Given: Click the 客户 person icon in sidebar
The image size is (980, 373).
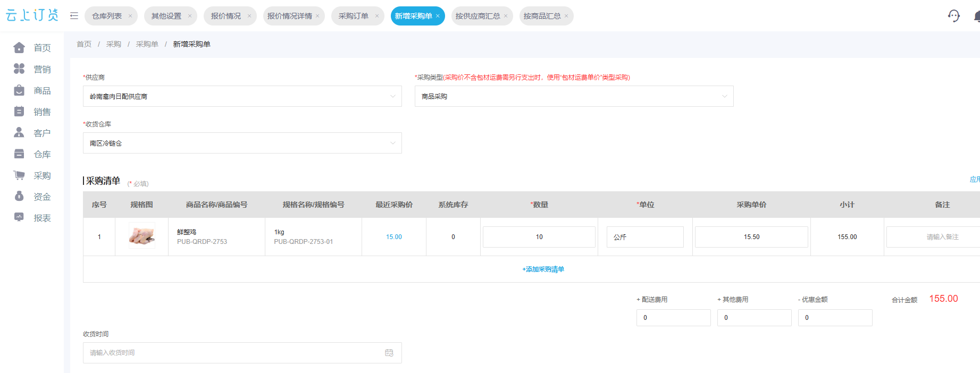Looking at the screenshot, I should (x=19, y=133).
